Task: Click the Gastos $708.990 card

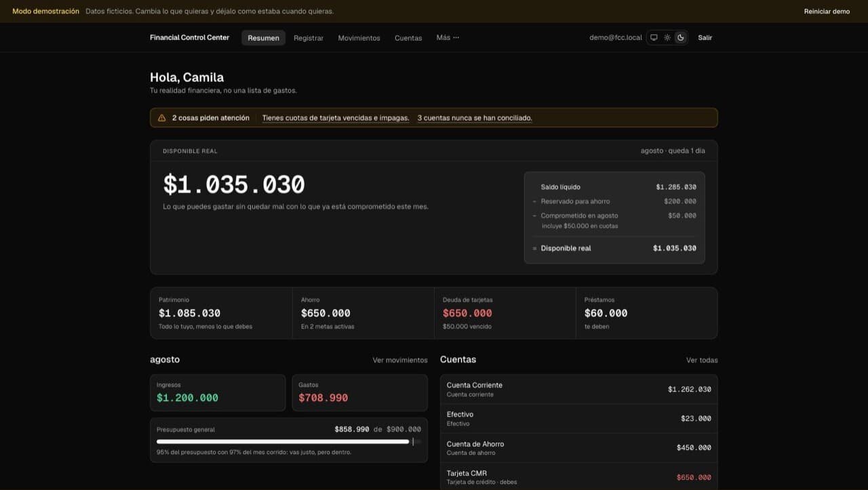Action: click(360, 392)
